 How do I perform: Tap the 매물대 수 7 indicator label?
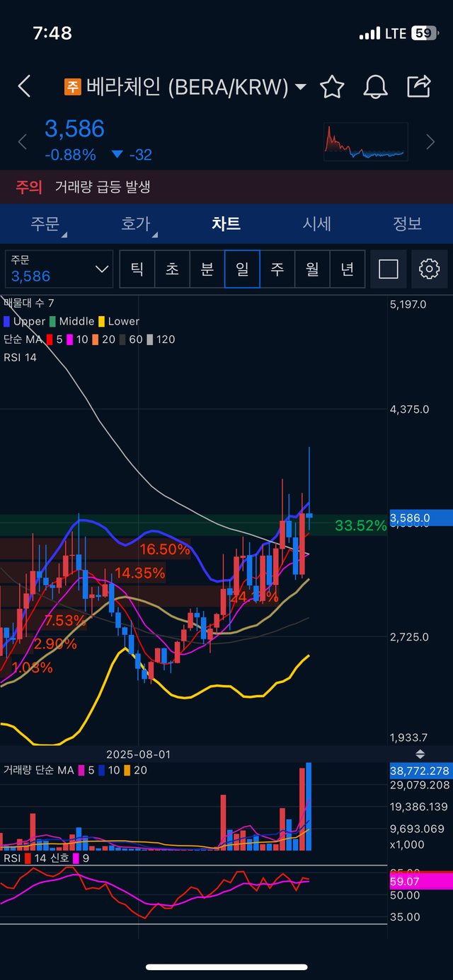pyautogui.click(x=30, y=303)
